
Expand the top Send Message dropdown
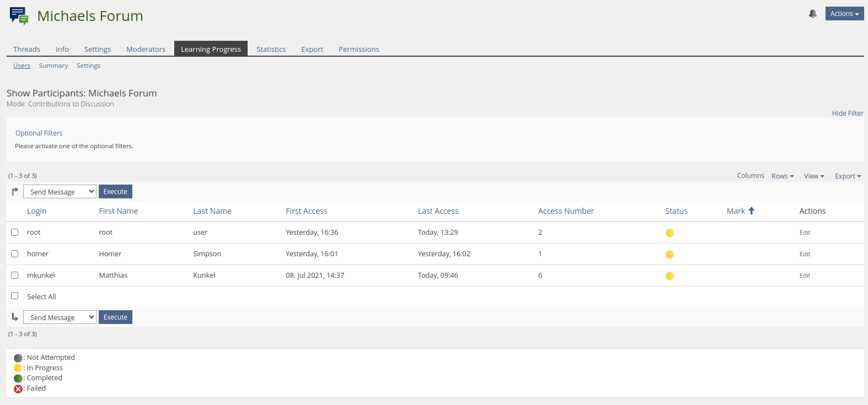60,192
